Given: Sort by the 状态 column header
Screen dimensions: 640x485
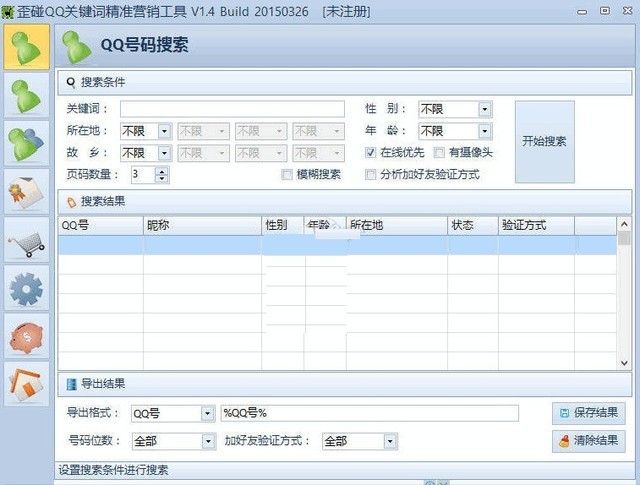Looking at the screenshot, I should tap(473, 225).
